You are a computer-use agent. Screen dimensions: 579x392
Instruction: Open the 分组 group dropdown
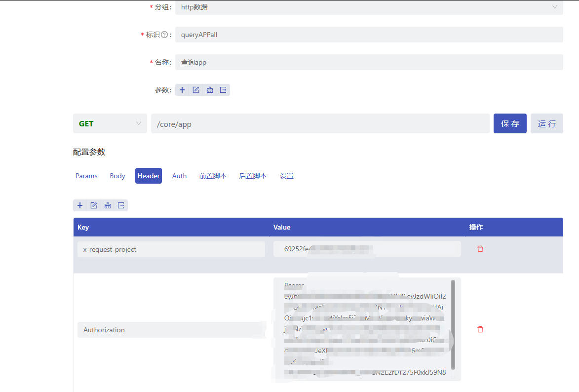pos(368,7)
